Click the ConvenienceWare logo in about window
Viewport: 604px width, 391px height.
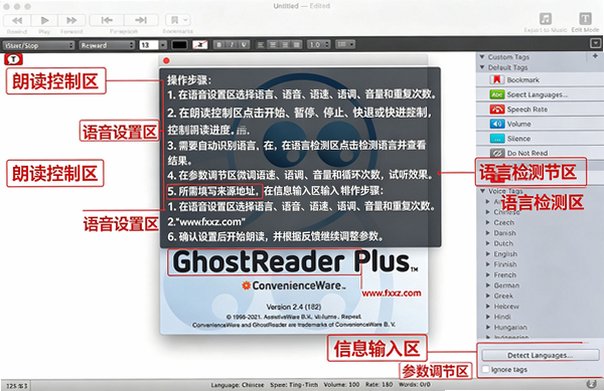(x=293, y=286)
